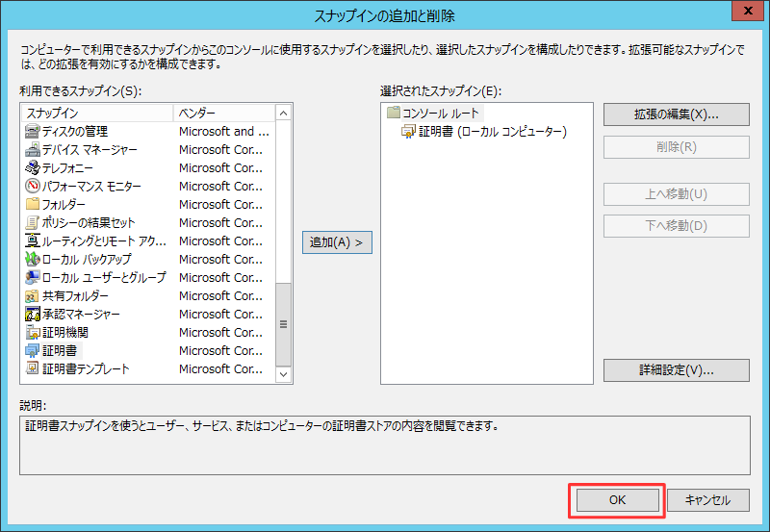Select ローカル ユーザーとグループ entry

(x=104, y=277)
